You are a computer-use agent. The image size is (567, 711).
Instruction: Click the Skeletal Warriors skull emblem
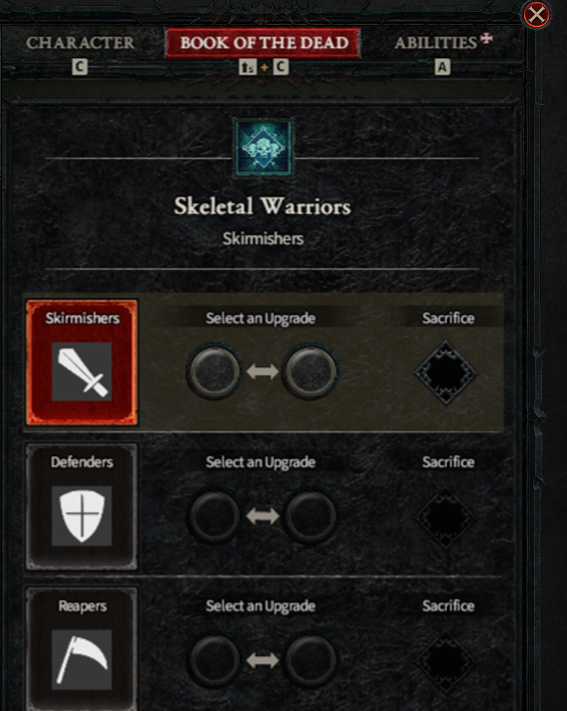pos(263,147)
